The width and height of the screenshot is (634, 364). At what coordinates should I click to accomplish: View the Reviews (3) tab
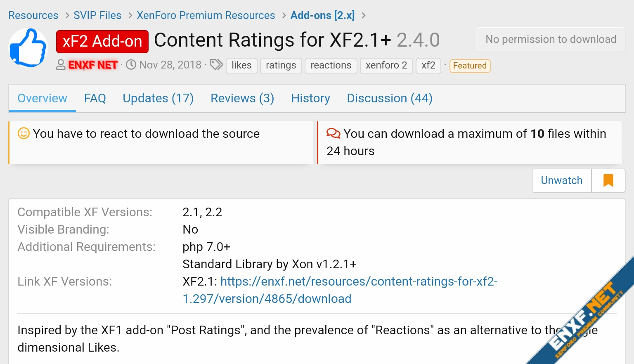[x=242, y=98]
